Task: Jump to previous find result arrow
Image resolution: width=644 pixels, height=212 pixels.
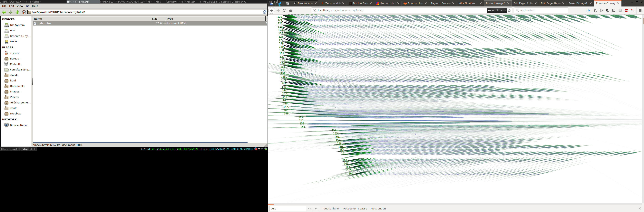Action: [309, 208]
